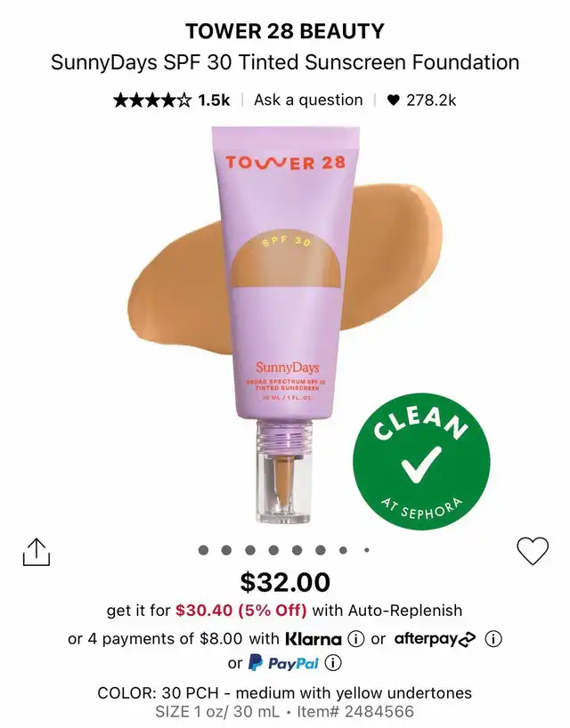Open the TOWER 28 BEAUTY brand link
Viewport: 570px width, 728px height.
pyautogui.click(x=285, y=31)
